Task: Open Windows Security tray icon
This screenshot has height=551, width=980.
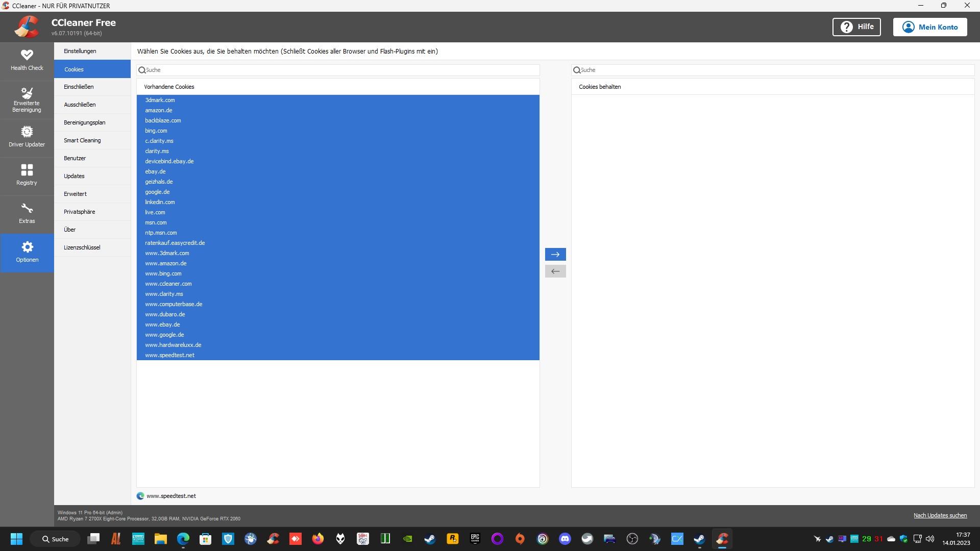Action: [x=904, y=539]
